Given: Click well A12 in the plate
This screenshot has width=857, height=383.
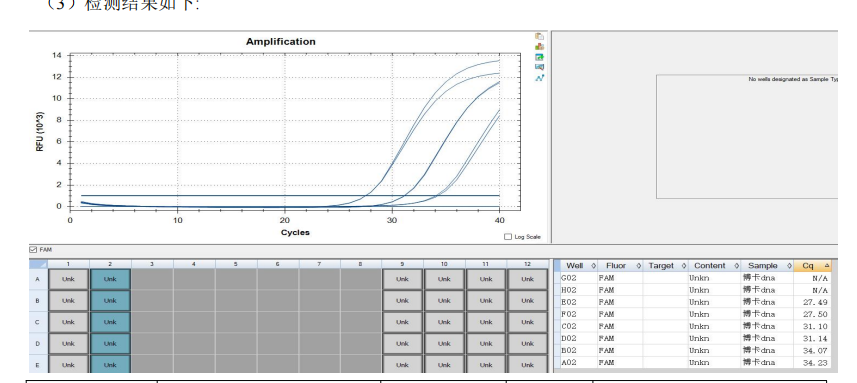Looking at the screenshot, I should pyautogui.click(x=527, y=279).
